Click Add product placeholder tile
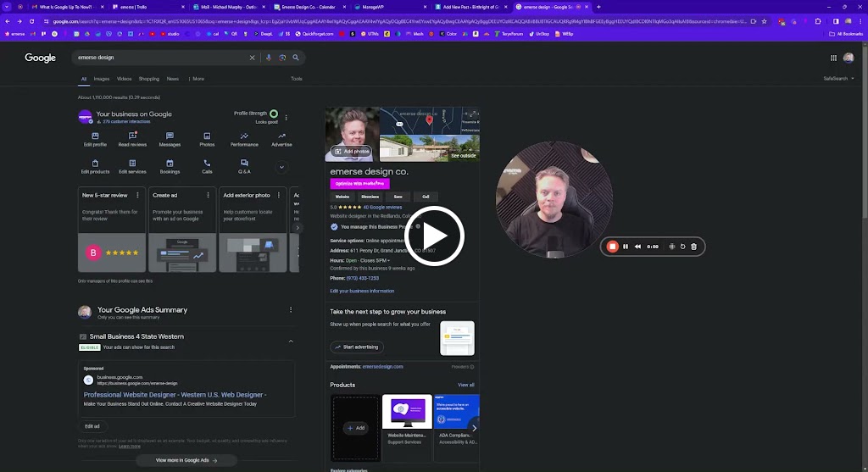 click(355, 428)
